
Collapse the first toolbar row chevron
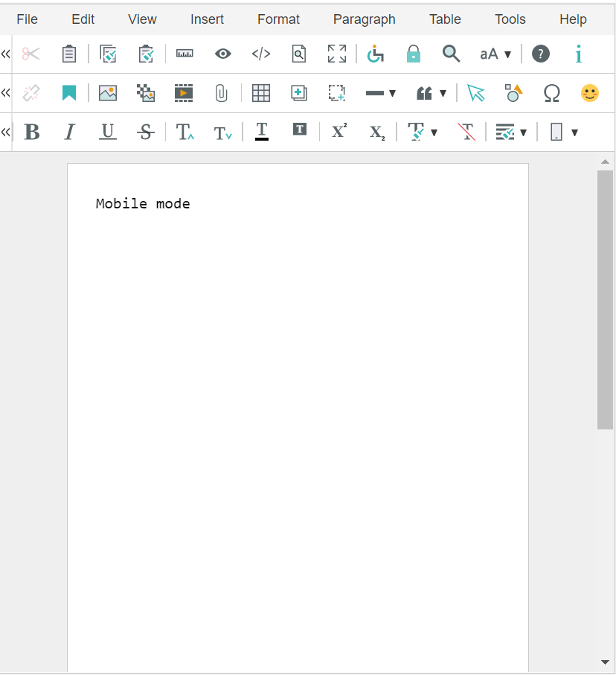6,54
